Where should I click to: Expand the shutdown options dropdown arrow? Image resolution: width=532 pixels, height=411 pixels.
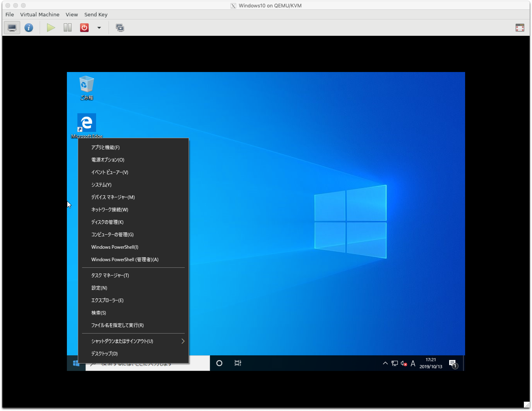pos(99,28)
